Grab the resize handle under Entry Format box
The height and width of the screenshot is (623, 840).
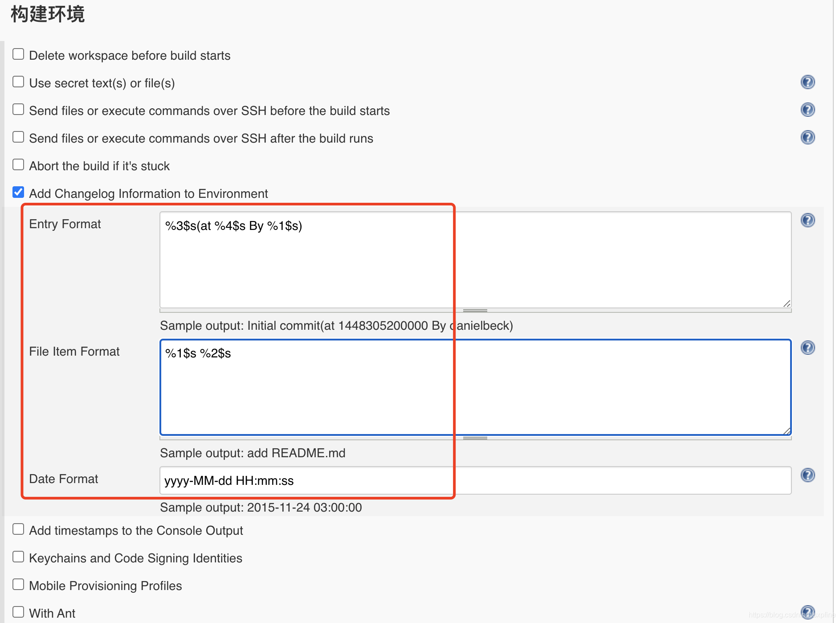pos(475,310)
